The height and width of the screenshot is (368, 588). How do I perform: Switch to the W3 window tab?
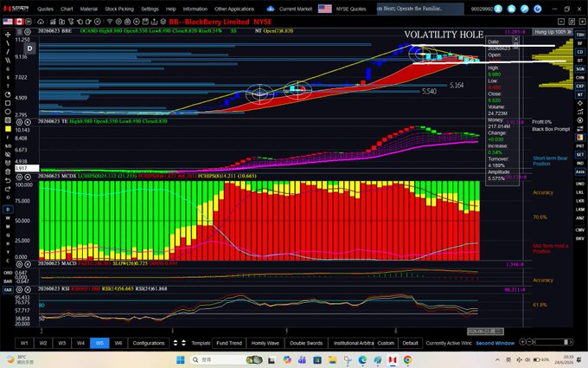click(x=62, y=343)
